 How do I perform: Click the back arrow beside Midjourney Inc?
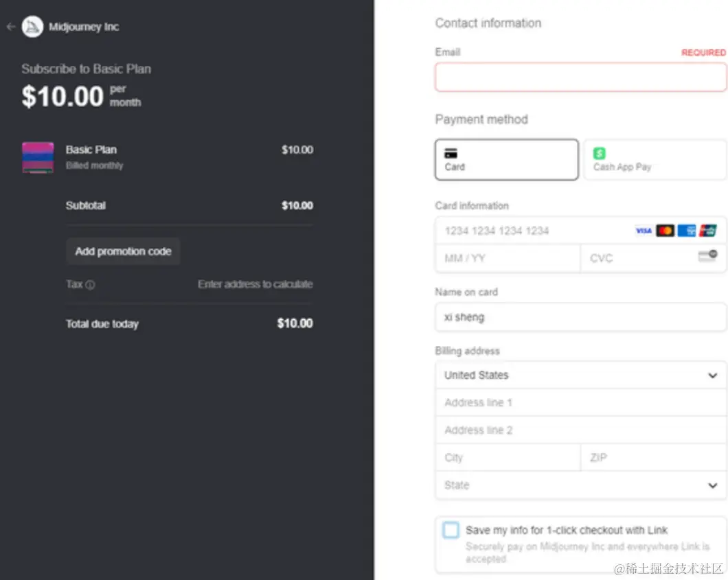coord(10,27)
